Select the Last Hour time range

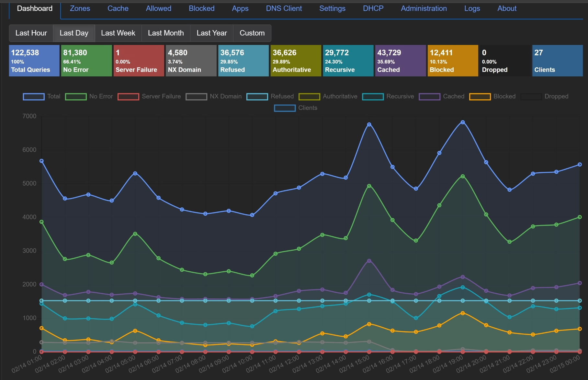31,33
